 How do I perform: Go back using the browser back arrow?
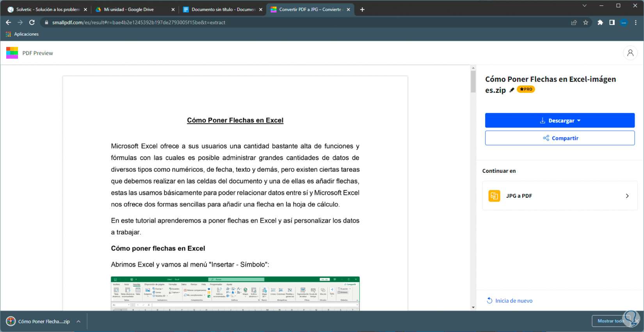coord(9,23)
